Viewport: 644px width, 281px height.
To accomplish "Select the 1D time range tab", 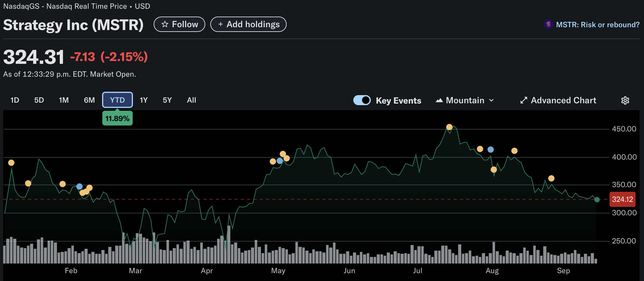I will tap(15, 100).
